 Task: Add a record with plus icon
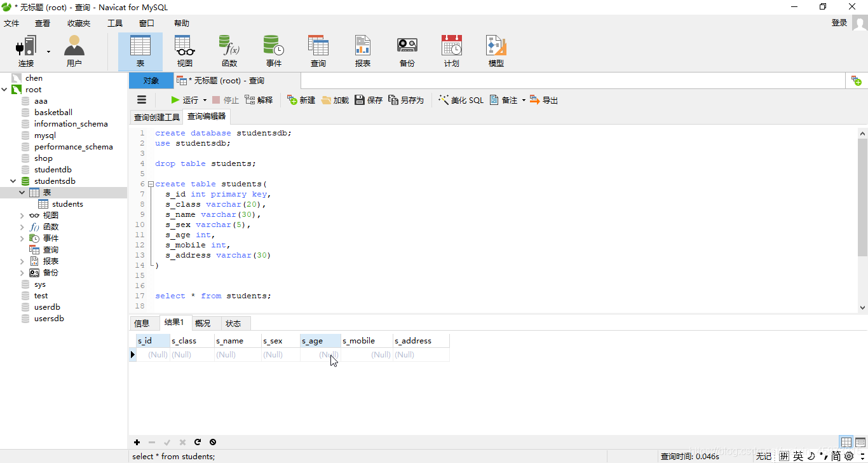coord(137,442)
